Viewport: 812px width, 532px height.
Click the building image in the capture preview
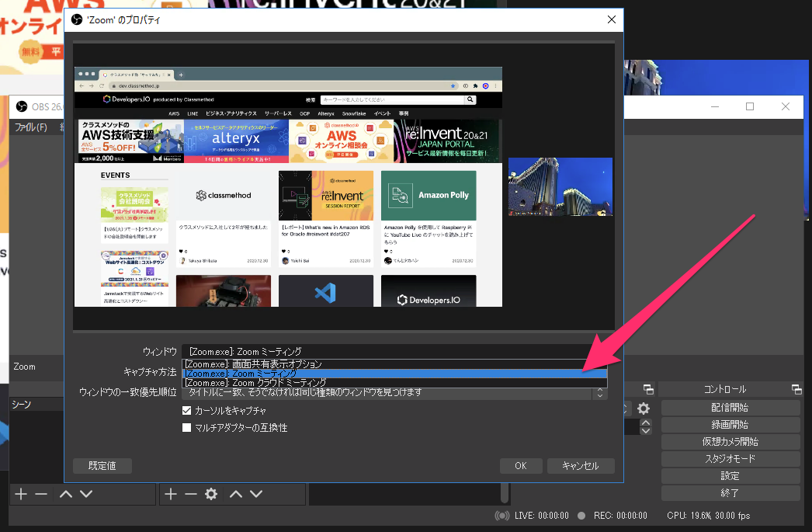point(560,186)
